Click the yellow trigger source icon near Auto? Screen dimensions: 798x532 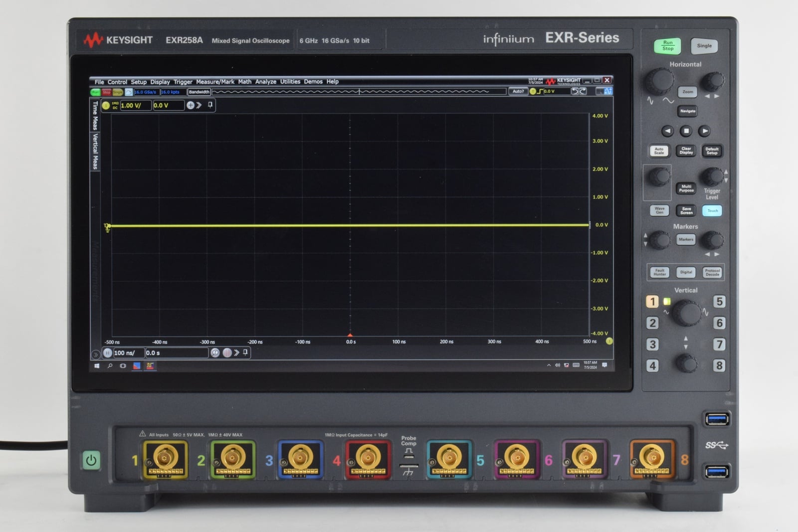pyautogui.click(x=533, y=91)
